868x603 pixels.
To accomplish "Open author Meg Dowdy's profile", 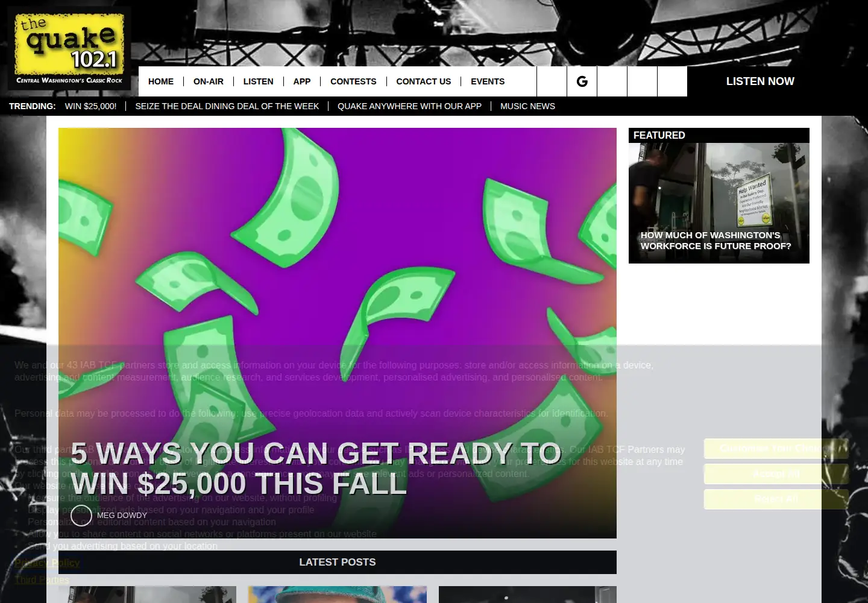I will tap(122, 516).
